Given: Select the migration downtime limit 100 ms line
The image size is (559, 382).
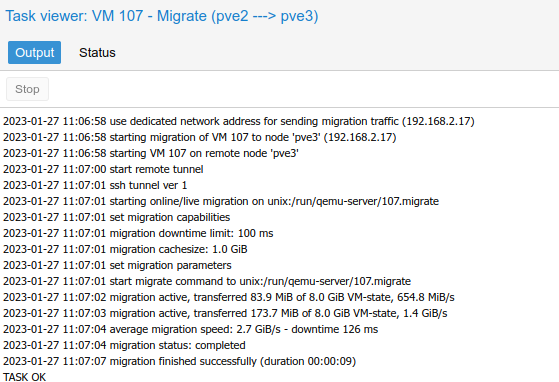Looking at the screenshot, I should pos(138,233).
